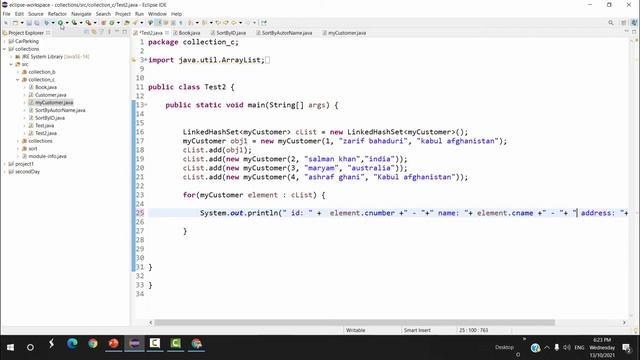The height and width of the screenshot is (360, 640).
Task: Click the toolbar Search magnifier icon
Action: (611, 23)
